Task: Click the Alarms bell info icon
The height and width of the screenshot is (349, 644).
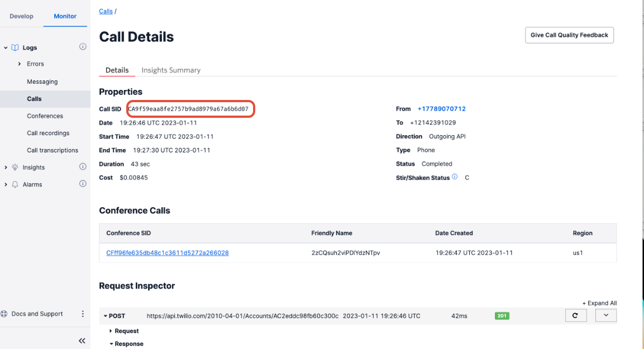Action: point(83,184)
